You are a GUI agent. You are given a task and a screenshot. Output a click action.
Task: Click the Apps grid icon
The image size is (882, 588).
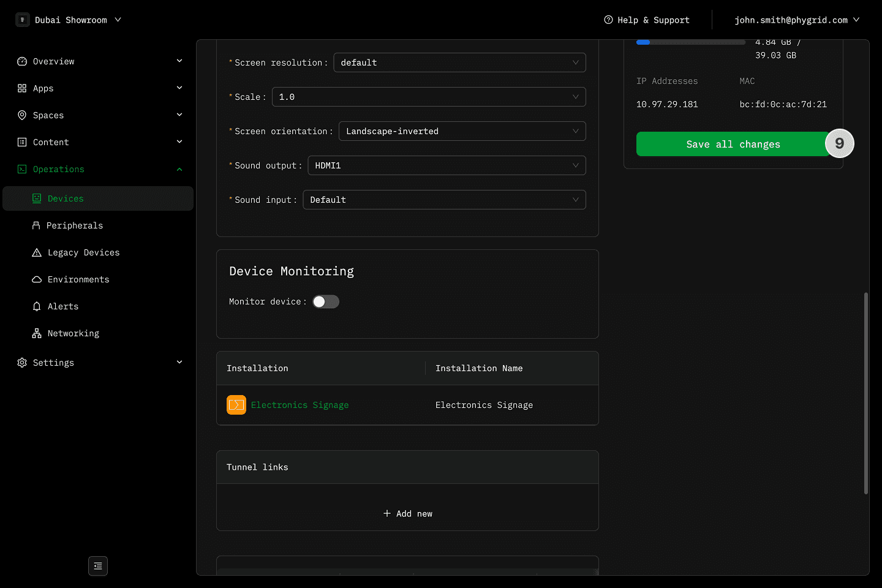coord(22,88)
